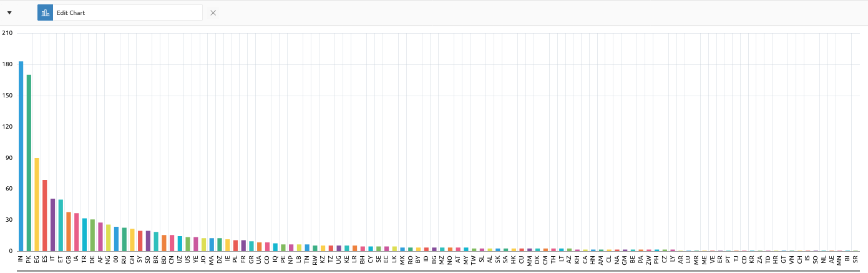Click the 60 value on the y-axis
This screenshot has width=868, height=273.
click(9, 189)
